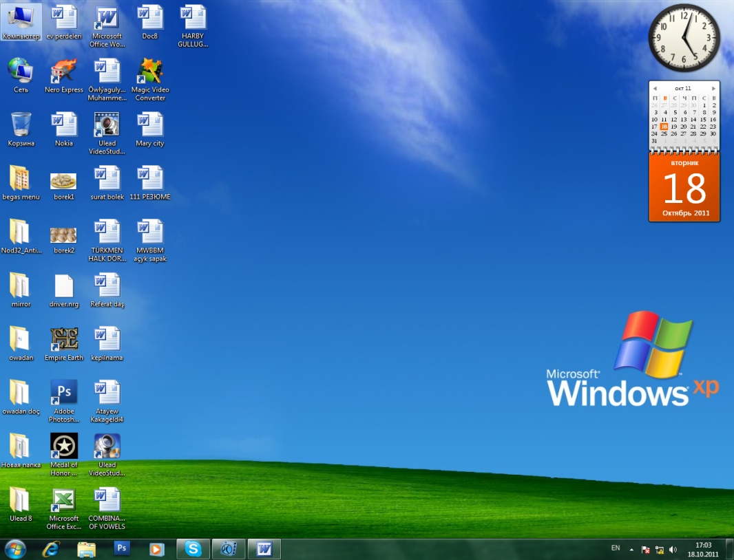Viewport: 734px width, 560px height.
Task: Open the EN language input selector
Action: pyautogui.click(x=615, y=548)
